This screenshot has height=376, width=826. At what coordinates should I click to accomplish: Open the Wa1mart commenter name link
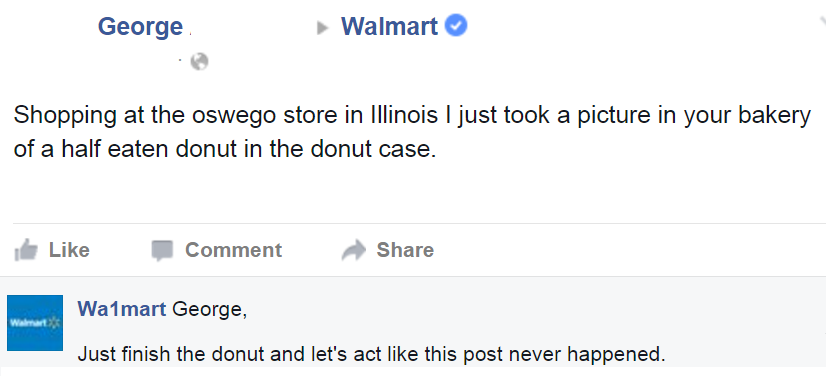coord(122,309)
